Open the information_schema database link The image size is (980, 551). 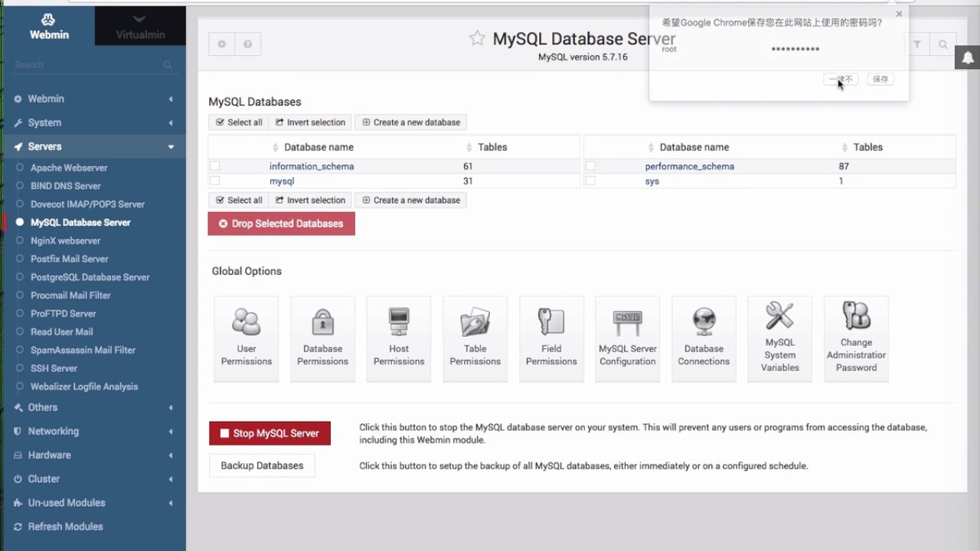(x=312, y=166)
